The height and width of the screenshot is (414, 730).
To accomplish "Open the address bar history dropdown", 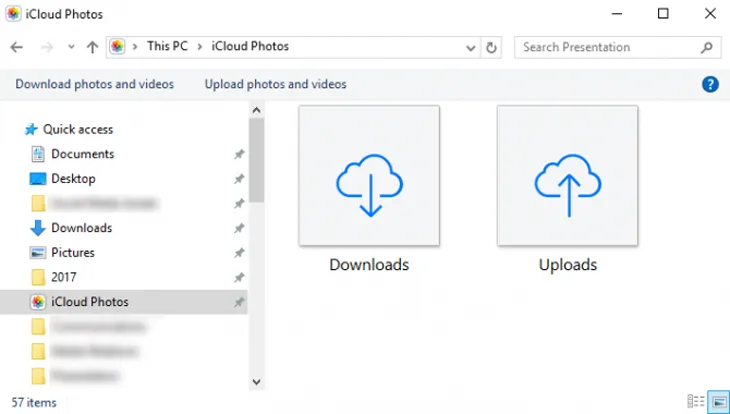I will [472, 47].
